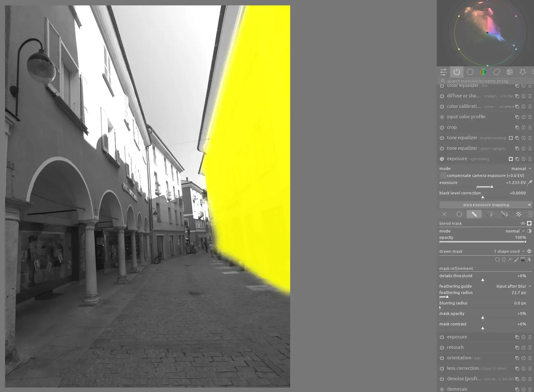Click the drawn mask polarity minus icon
534x392 pixels.
click(529, 251)
